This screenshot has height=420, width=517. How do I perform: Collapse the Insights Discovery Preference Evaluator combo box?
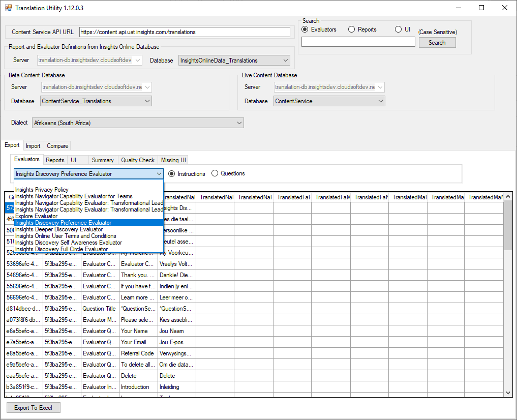coord(159,174)
